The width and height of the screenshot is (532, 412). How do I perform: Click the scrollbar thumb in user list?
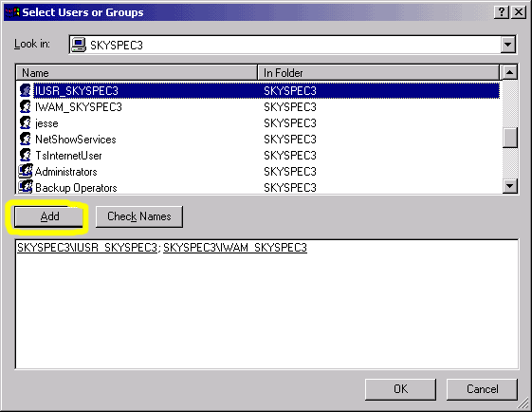click(x=509, y=138)
